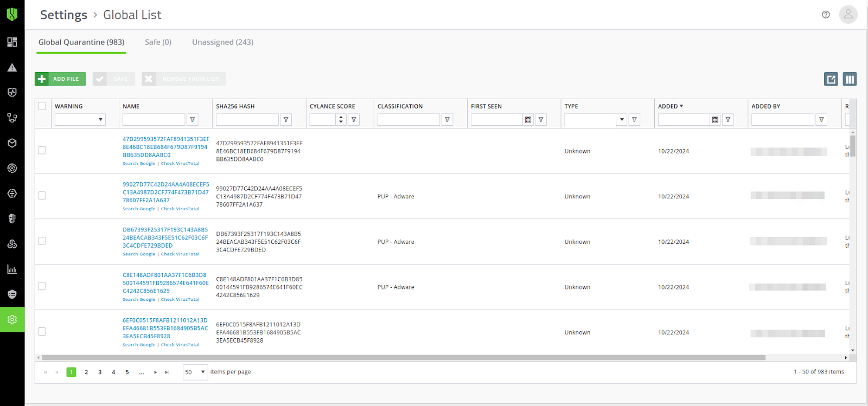
Task: Click the settings gear icon in sidebar
Action: (12, 320)
